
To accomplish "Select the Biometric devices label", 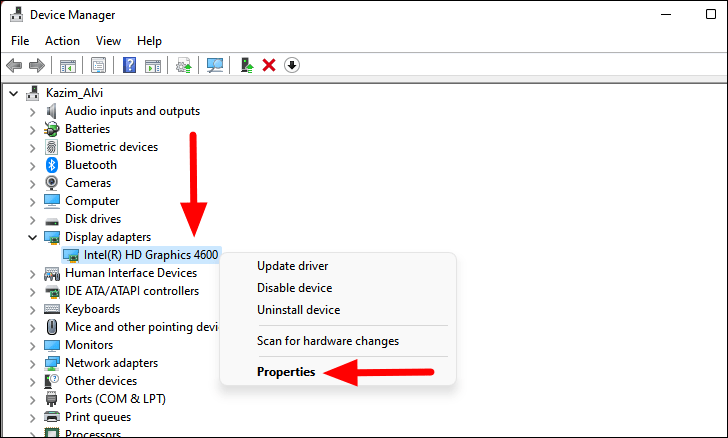I will (x=111, y=147).
